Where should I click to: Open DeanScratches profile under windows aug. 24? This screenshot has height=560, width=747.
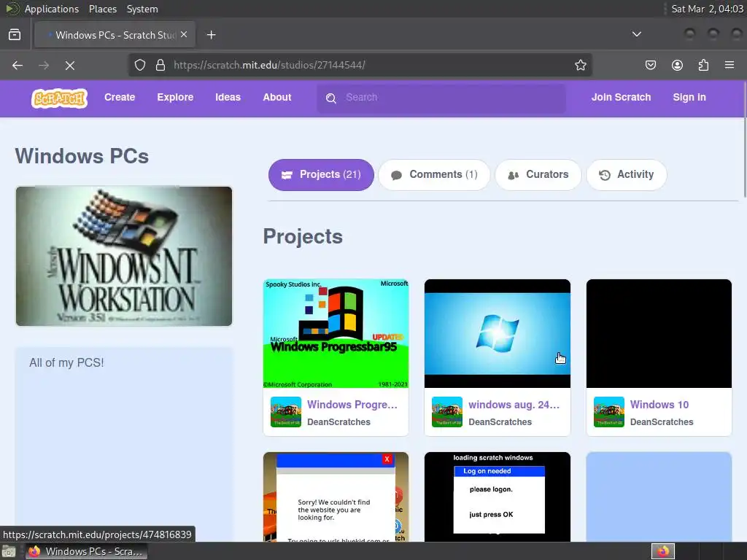click(x=500, y=422)
